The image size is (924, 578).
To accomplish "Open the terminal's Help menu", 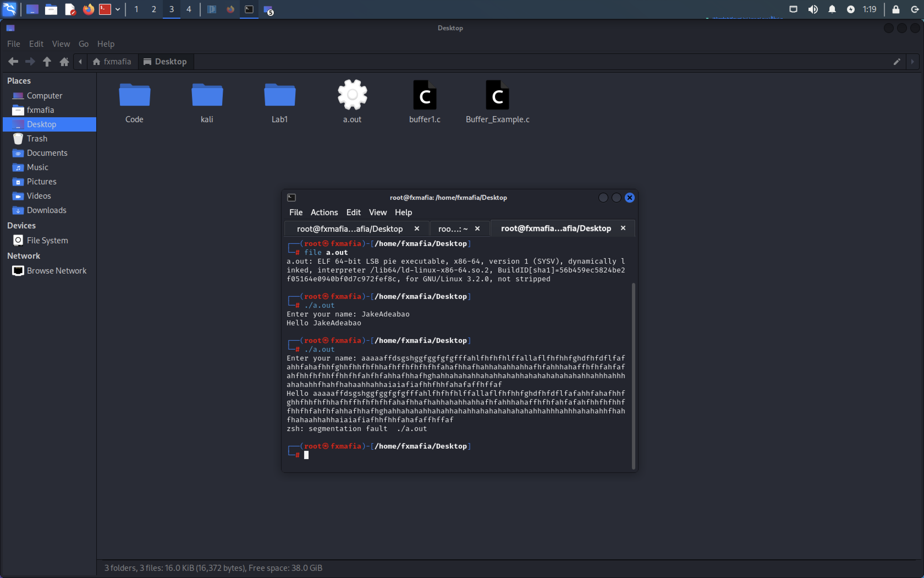I will click(x=403, y=212).
